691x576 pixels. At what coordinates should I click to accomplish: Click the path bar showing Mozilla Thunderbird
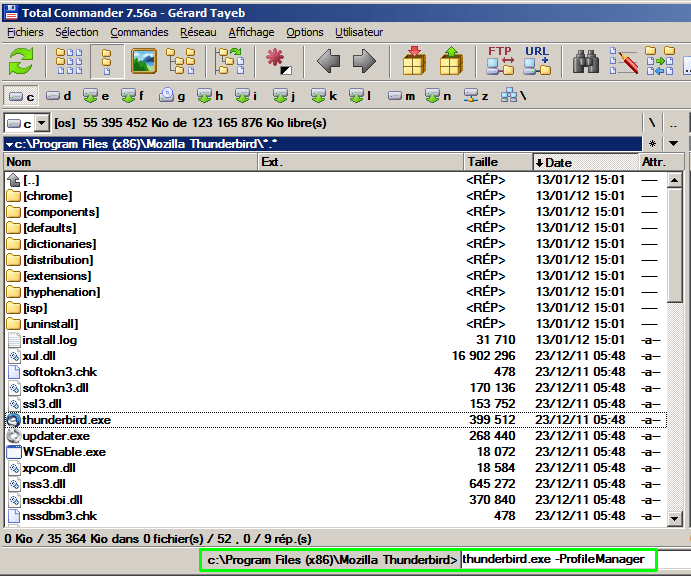click(323, 144)
